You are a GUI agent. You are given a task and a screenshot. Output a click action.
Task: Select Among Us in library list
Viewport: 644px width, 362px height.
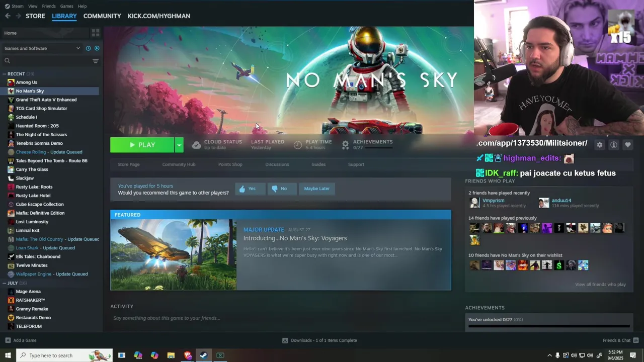click(x=26, y=82)
